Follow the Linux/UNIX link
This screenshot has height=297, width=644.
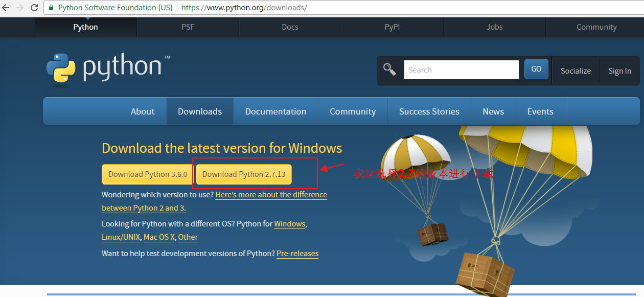pos(121,237)
